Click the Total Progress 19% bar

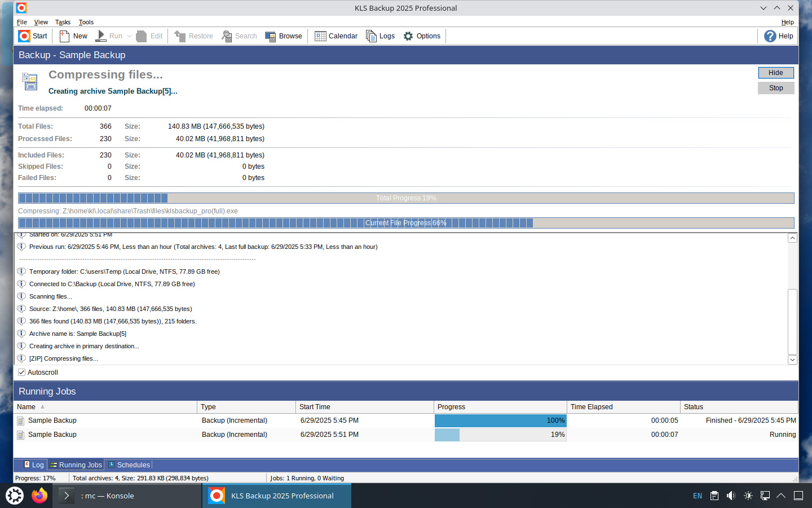click(x=406, y=198)
